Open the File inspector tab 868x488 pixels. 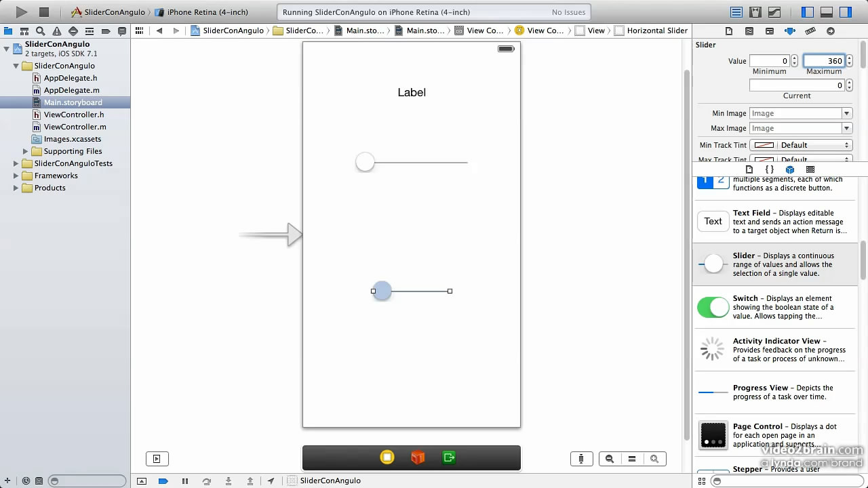click(x=729, y=31)
